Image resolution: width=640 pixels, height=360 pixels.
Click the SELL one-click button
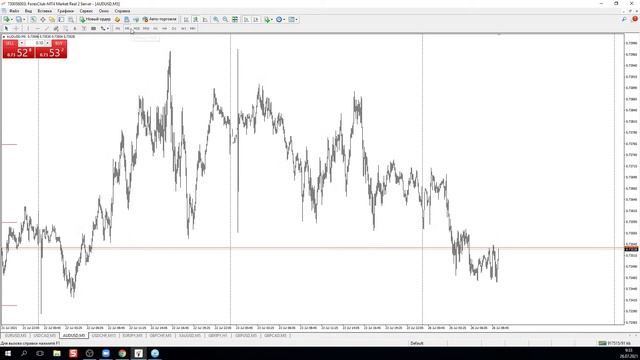[18, 49]
